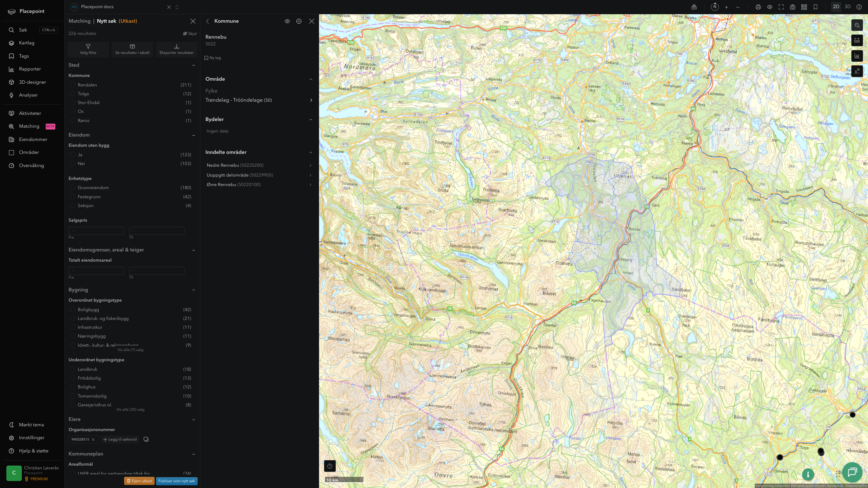The image size is (868, 488).
Task: Open the 3D-designer tool
Action: (x=33, y=82)
